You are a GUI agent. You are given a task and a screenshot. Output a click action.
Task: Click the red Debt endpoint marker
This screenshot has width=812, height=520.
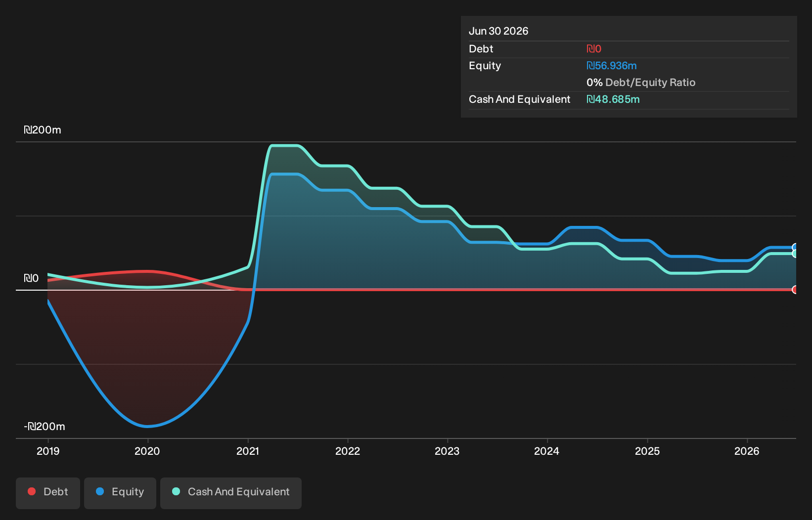795,290
